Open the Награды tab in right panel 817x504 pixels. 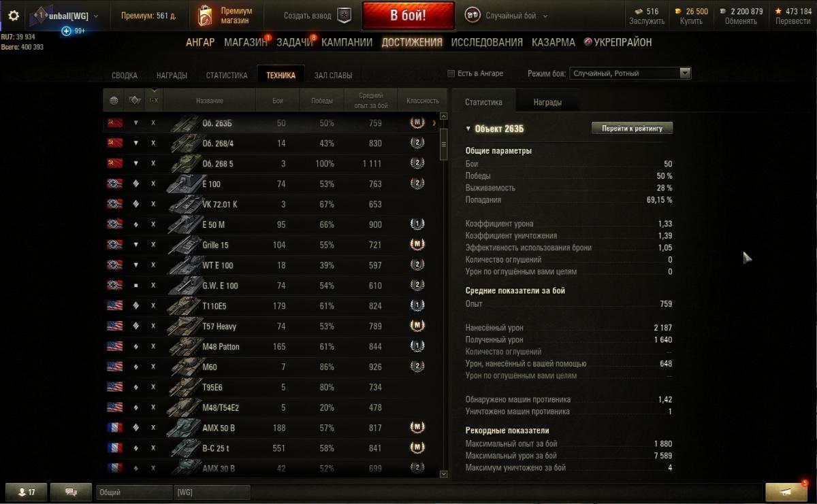547,102
